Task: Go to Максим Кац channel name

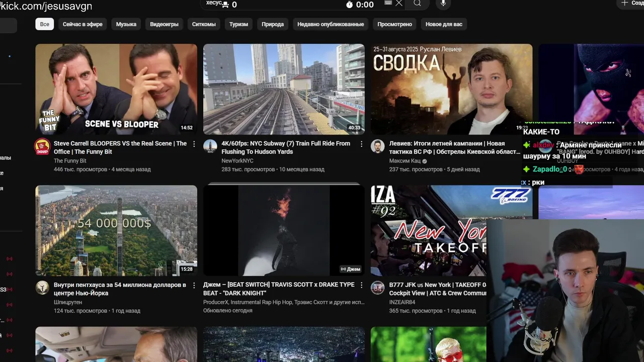Action: point(405,161)
